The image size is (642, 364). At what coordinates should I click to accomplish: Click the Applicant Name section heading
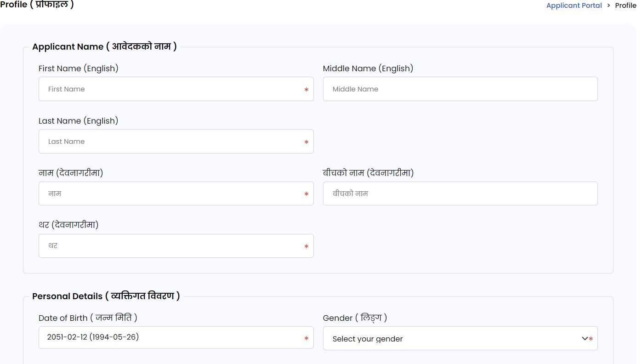tap(104, 46)
